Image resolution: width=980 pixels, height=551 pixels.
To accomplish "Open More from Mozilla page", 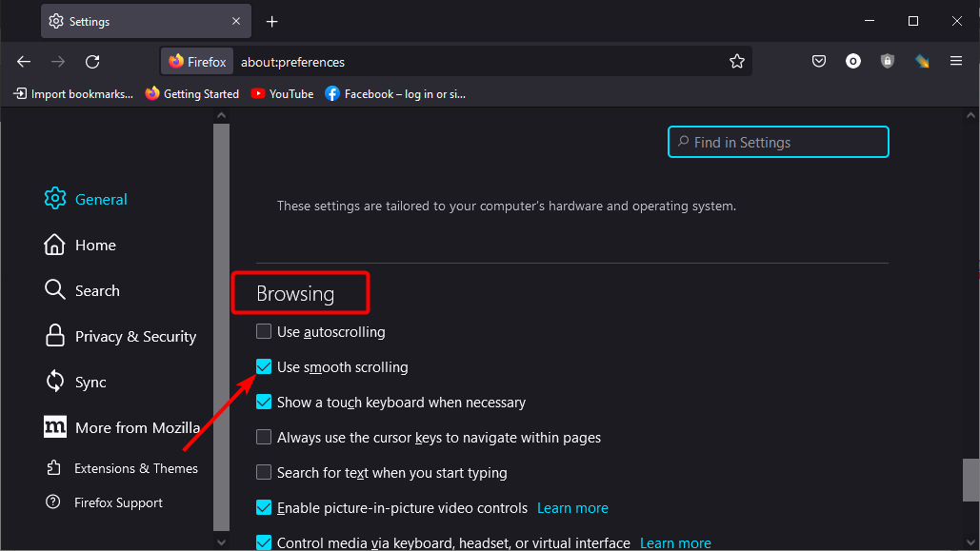I will coord(122,427).
